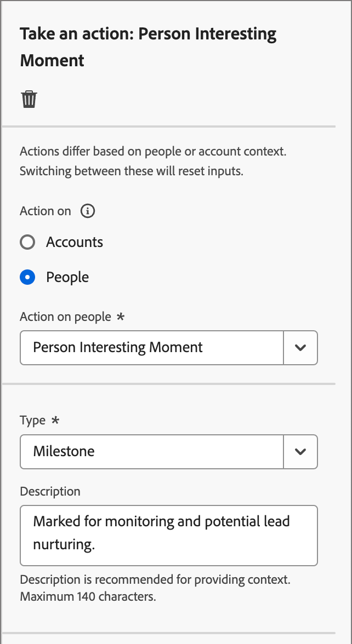This screenshot has width=352, height=644.
Task: Click inside the Description text area
Action: pos(164,535)
